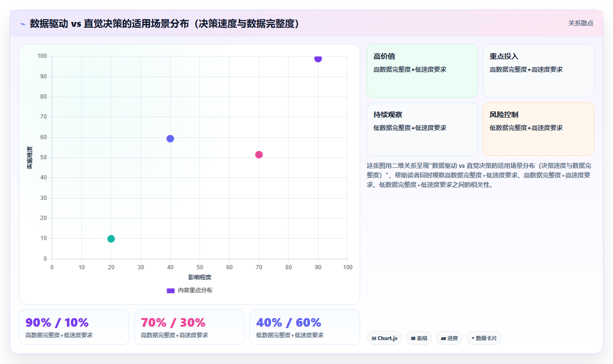Click the teal data point at 20
This screenshot has width=613, height=364.
(x=111, y=239)
